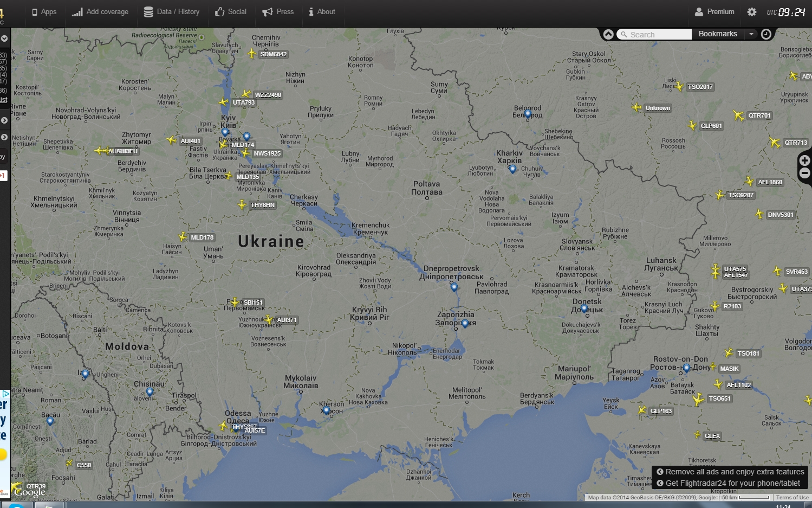Select the QTR701 aircraft icon
This screenshot has width=812, height=508.
pos(738,115)
